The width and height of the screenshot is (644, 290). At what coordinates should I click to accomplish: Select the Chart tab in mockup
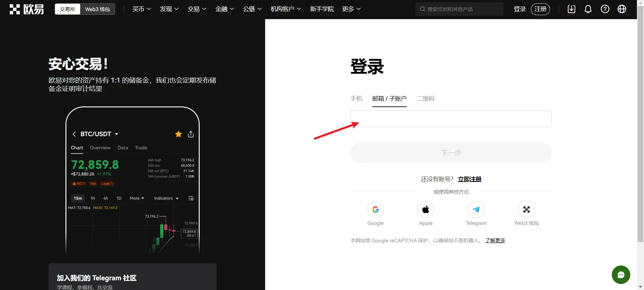pyautogui.click(x=77, y=148)
